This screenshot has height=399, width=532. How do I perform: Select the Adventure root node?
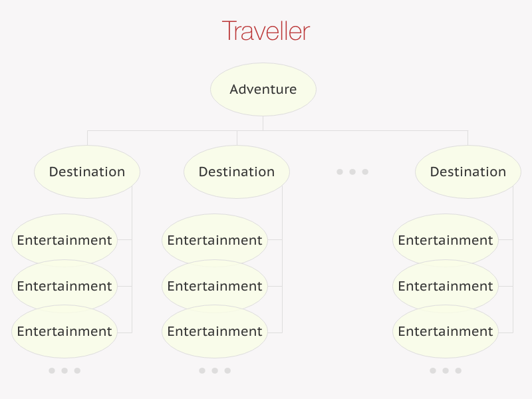263,89
